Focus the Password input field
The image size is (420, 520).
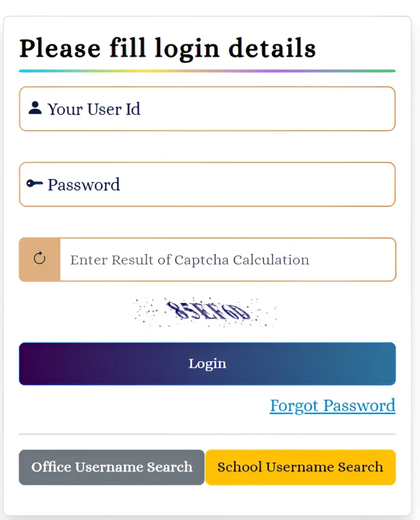[x=254, y=184]
